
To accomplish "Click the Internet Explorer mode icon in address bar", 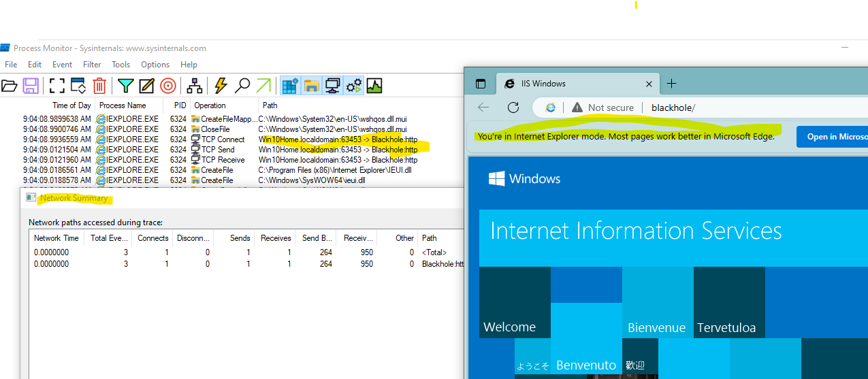I will pos(551,108).
